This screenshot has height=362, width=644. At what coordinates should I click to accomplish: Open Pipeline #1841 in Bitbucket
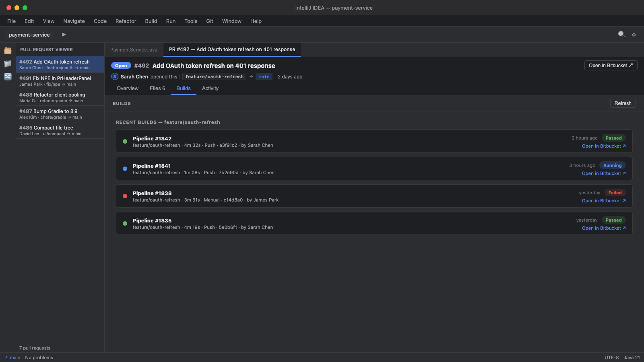pyautogui.click(x=604, y=173)
